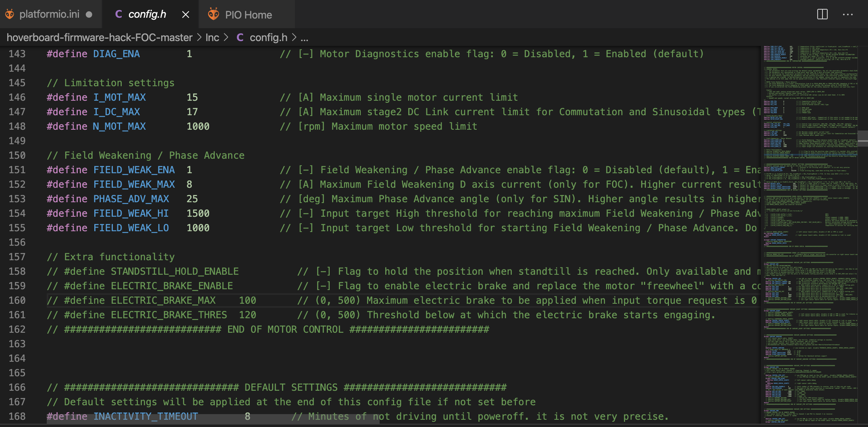Close the config.h tab
Image resolution: width=868 pixels, height=427 pixels.
(x=186, y=15)
